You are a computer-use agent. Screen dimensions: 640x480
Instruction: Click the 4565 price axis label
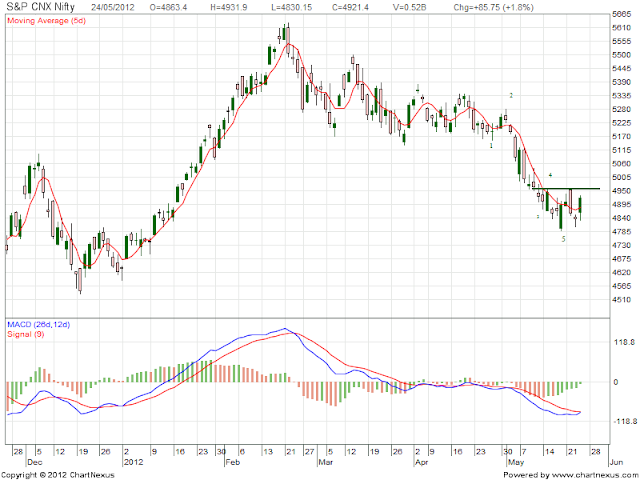click(622, 286)
